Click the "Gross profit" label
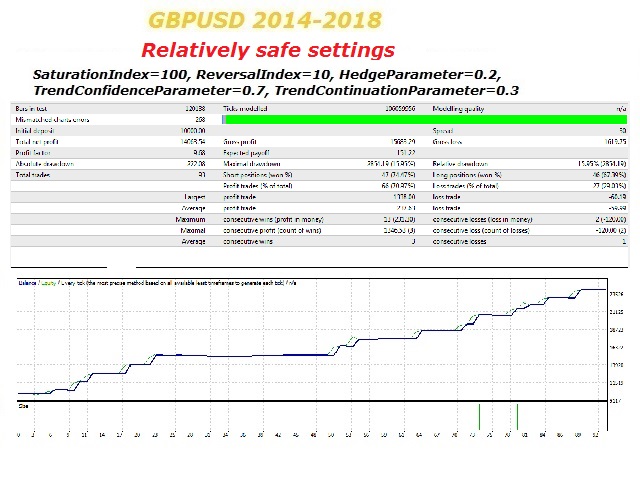This screenshot has width=640, height=480. tap(240, 142)
